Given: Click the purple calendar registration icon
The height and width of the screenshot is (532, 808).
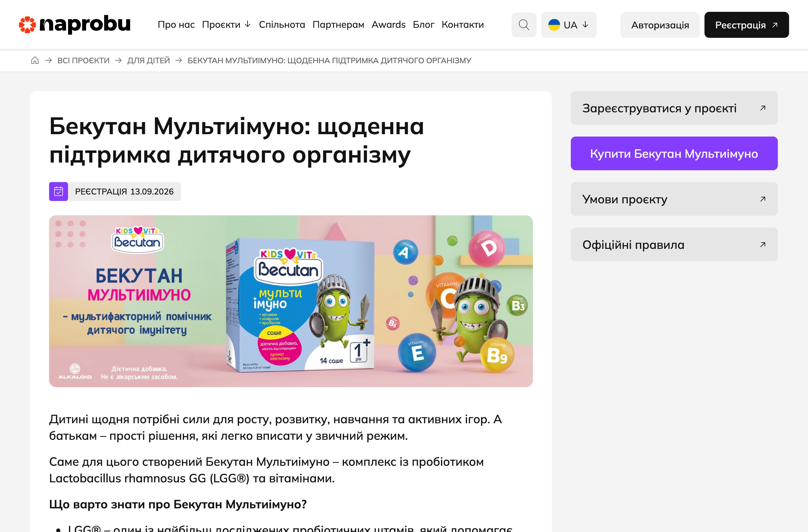Looking at the screenshot, I should click(x=58, y=191).
